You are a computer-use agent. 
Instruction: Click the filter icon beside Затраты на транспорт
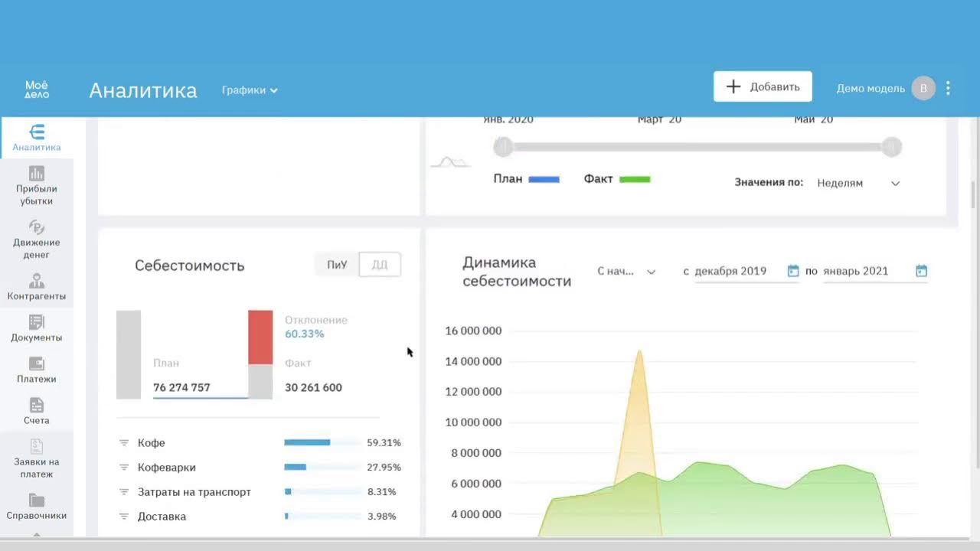tap(123, 492)
